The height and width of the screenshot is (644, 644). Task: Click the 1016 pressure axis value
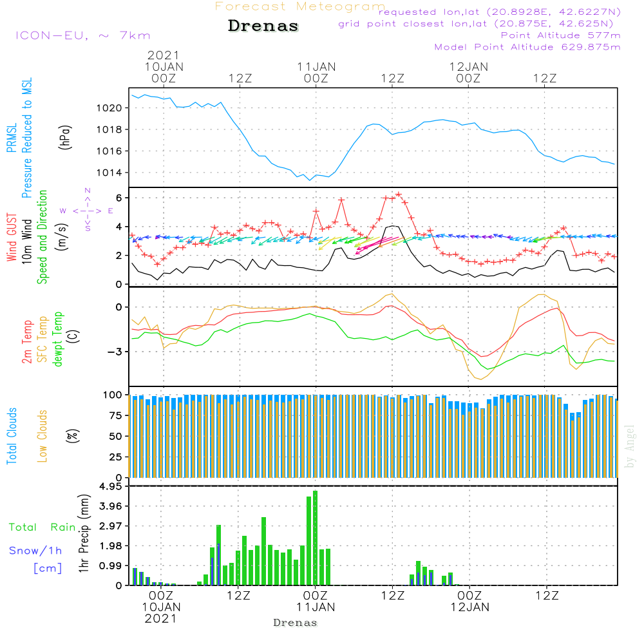pos(109,151)
